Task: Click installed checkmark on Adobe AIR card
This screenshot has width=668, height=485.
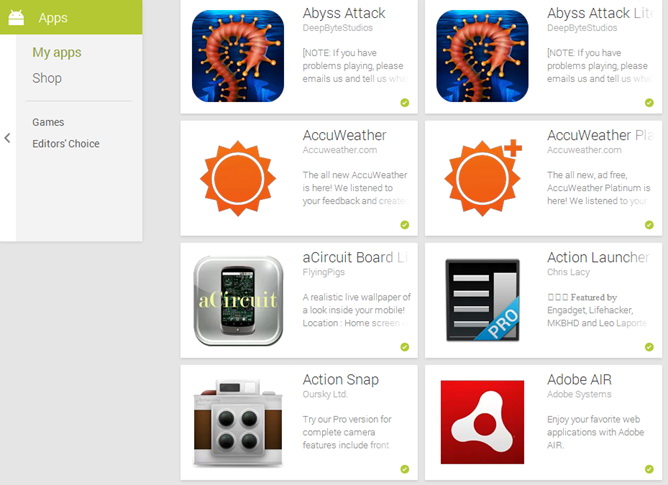Action: pyautogui.click(x=649, y=469)
